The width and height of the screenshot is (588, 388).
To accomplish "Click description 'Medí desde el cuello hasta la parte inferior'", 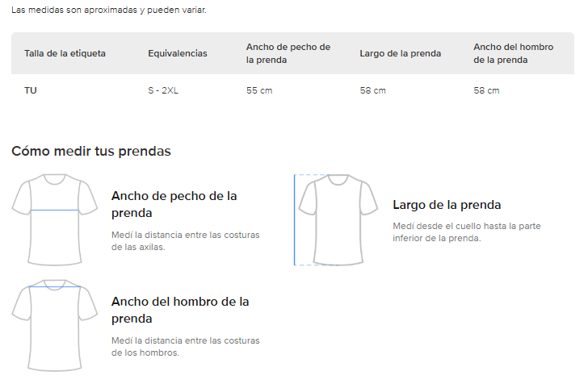I will 467,232.
